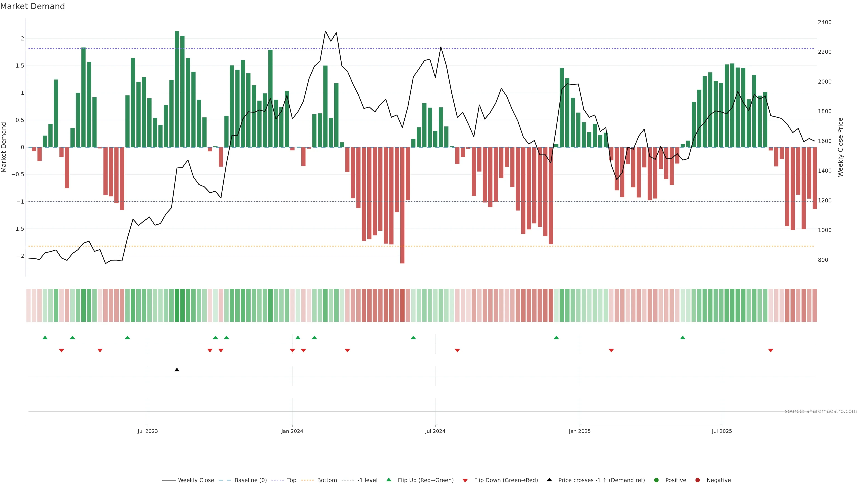Click Flip Down red triangle legend icon

465,481
